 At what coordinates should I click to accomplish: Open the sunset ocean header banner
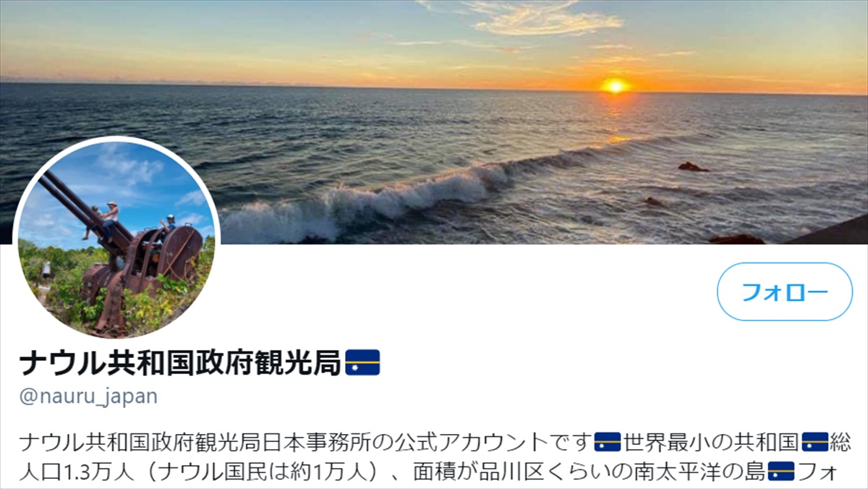point(434,122)
